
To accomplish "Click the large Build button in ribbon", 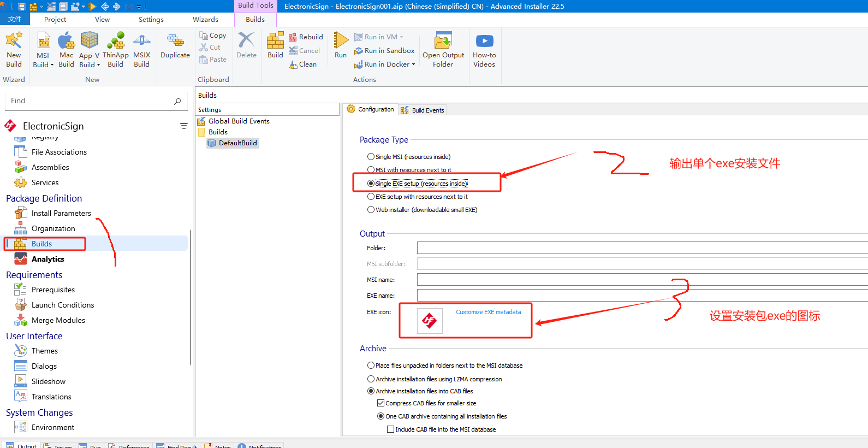I will [275, 45].
